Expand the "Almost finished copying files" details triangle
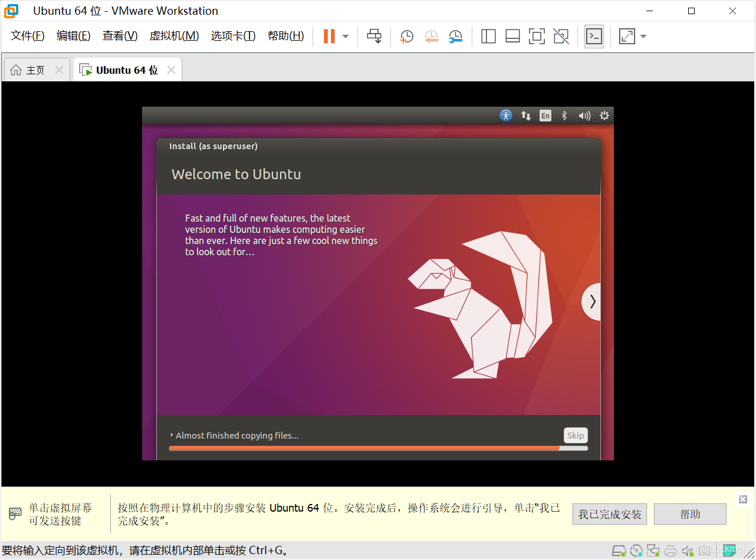 (172, 435)
